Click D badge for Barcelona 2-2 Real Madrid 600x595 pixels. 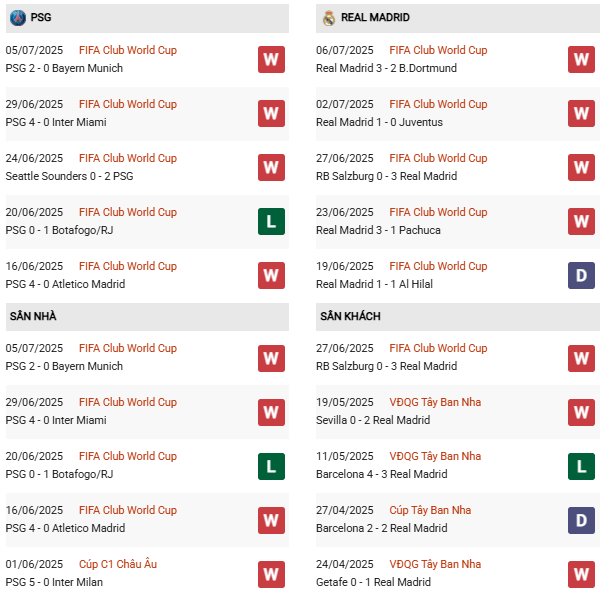pyautogui.click(x=581, y=519)
